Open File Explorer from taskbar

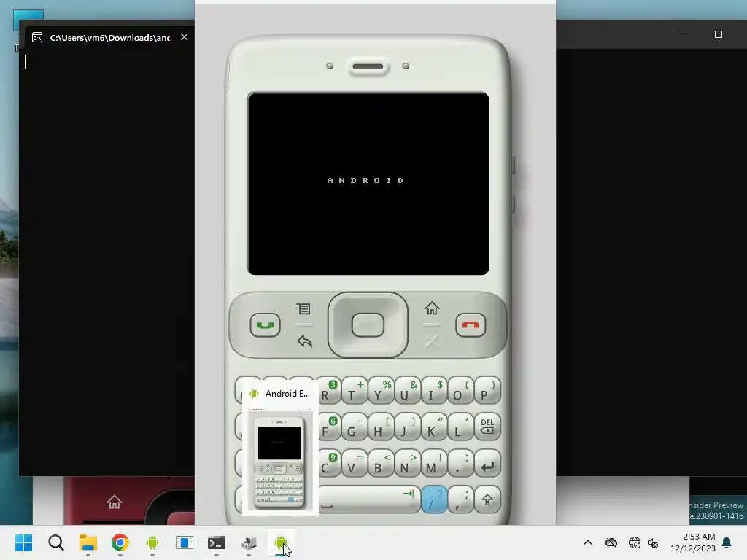tap(88, 542)
